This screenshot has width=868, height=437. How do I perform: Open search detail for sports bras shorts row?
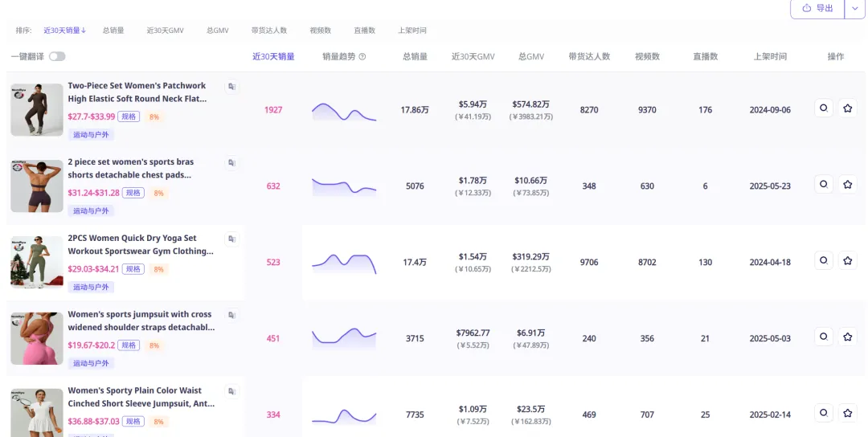click(824, 184)
